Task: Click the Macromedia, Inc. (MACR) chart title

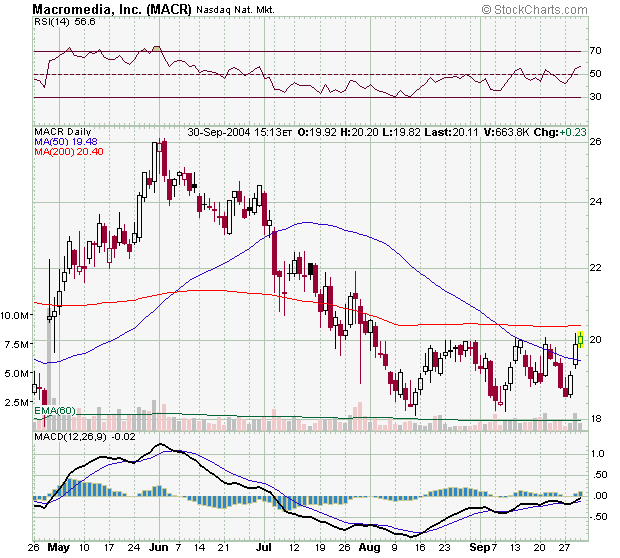Action: point(112,9)
